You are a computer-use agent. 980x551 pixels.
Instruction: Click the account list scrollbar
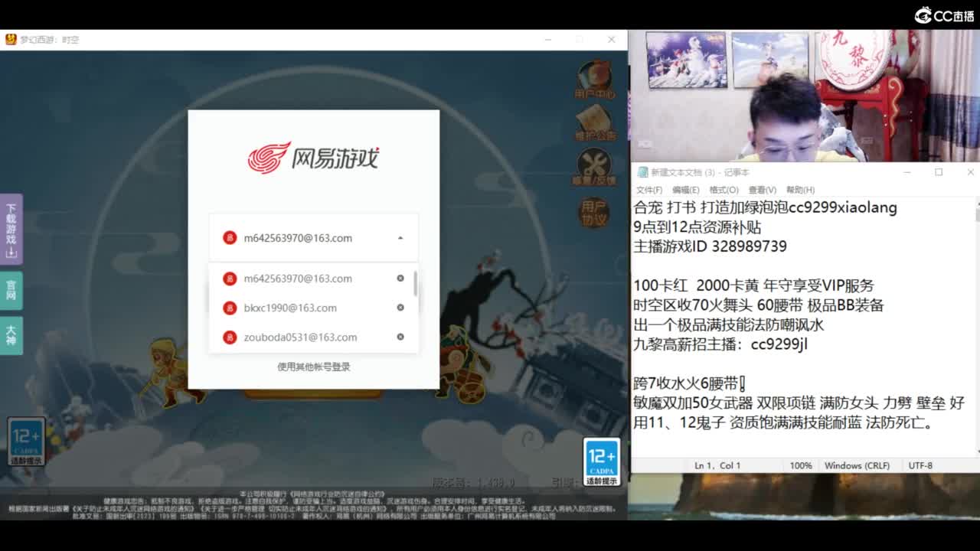[x=416, y=283]
